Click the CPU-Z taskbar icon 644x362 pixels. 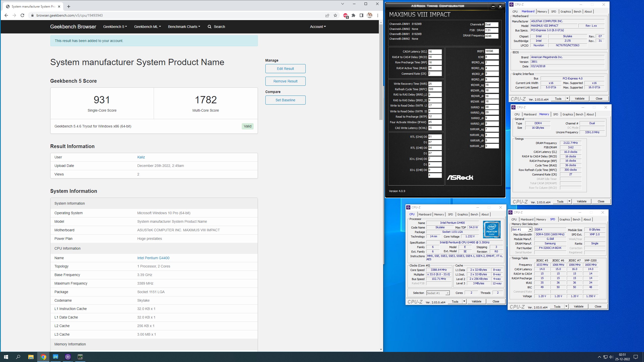pos(68,357)
